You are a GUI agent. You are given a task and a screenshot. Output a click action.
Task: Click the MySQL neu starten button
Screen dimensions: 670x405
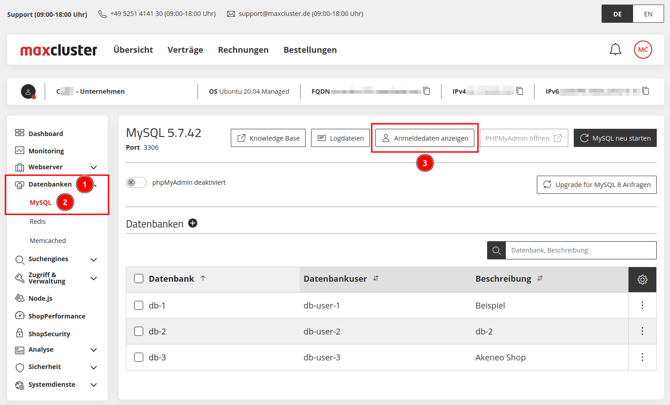(615, 138)
